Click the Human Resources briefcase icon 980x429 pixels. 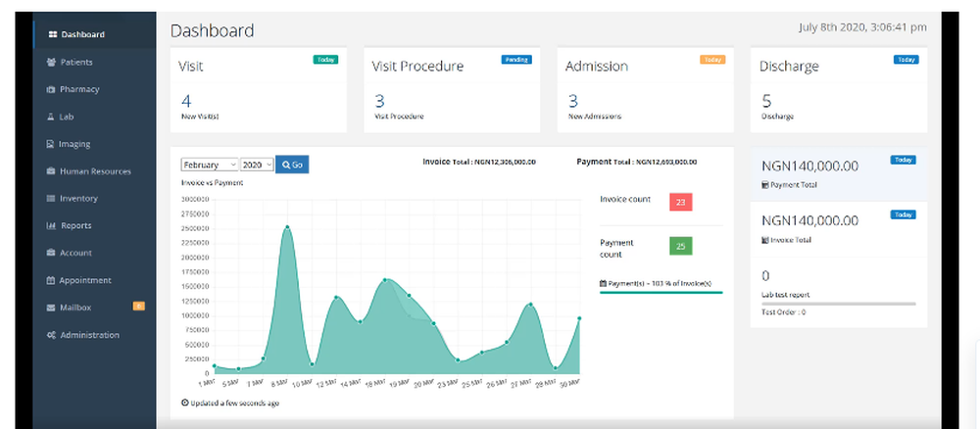[x=51, y=171]
